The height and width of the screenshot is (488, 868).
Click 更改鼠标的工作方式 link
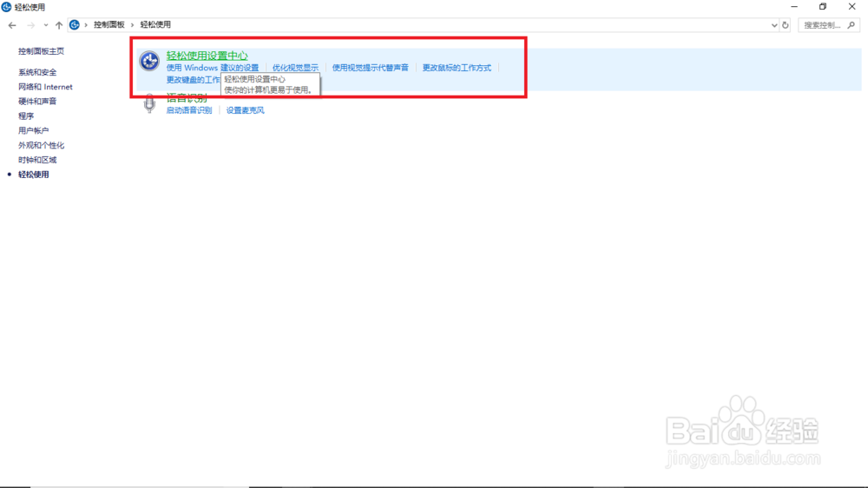tap(457, 68)
